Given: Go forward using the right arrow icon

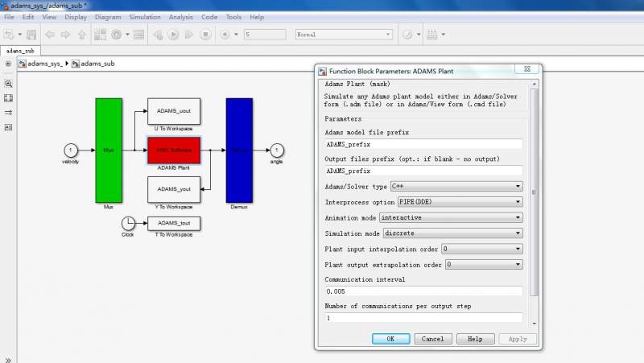Looking at the screenshot, I should click(65, 35).
